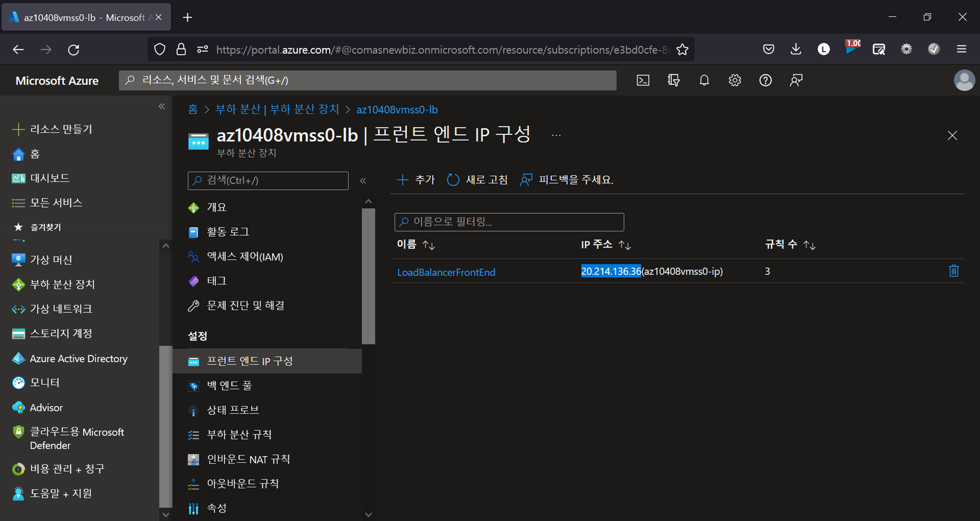The height and width of the screenshot is (521, 980).
Task: Open 도움말 + 지원 in sidebar
Action: (52, 493)
